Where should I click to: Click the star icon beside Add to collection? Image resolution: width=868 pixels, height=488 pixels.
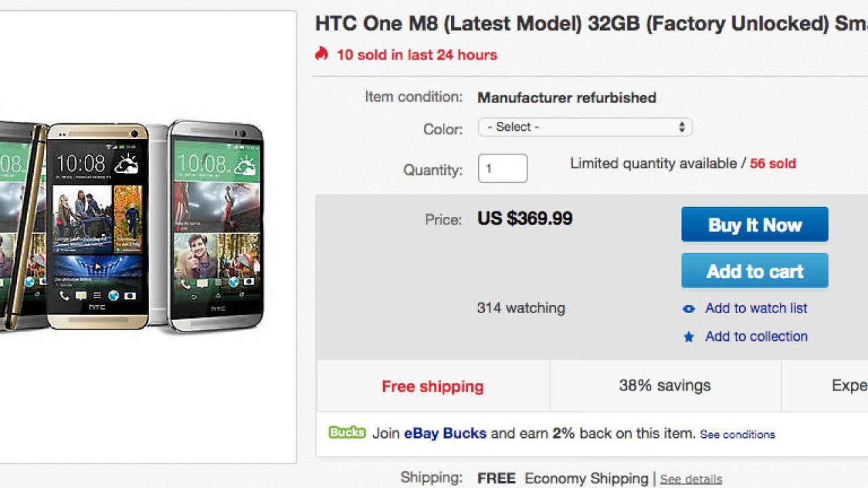689,337
